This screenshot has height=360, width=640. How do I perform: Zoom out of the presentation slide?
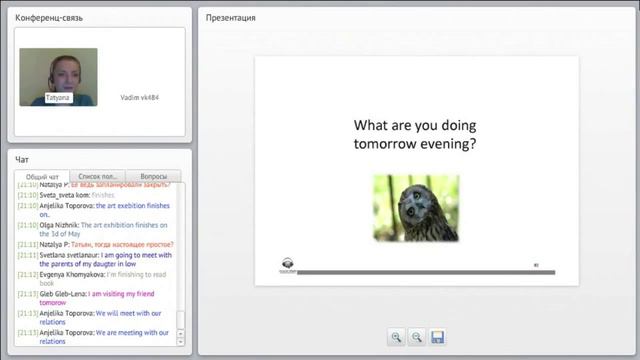pos(416,337)
